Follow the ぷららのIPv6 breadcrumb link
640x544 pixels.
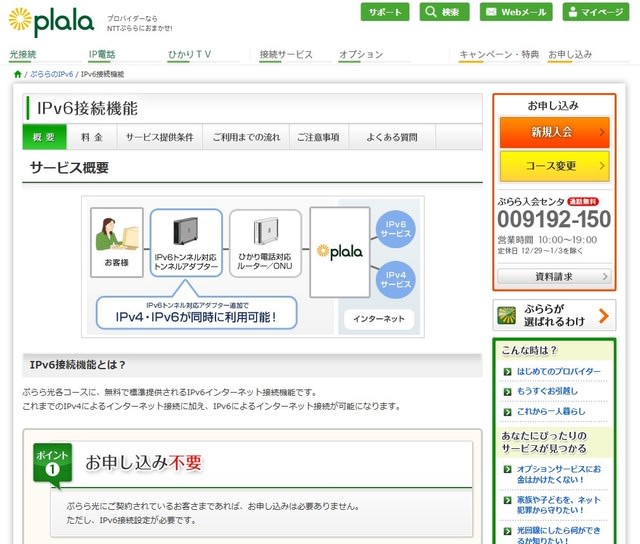(x=51, y=74)
